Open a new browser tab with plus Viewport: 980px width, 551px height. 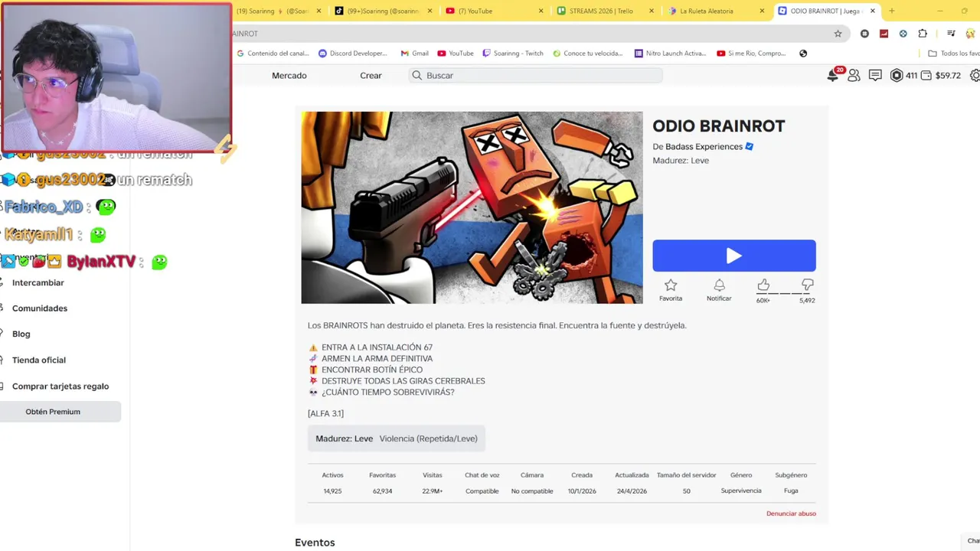click(891, 11)
